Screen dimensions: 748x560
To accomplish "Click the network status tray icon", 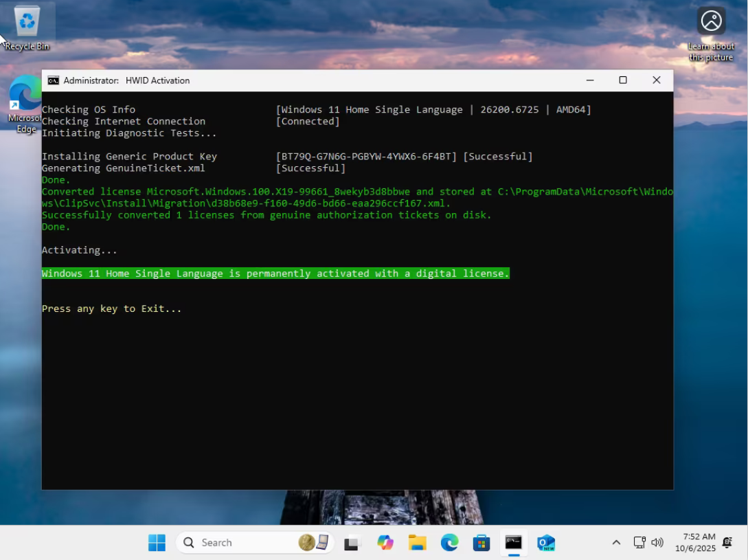I will [x=639, y=542].
